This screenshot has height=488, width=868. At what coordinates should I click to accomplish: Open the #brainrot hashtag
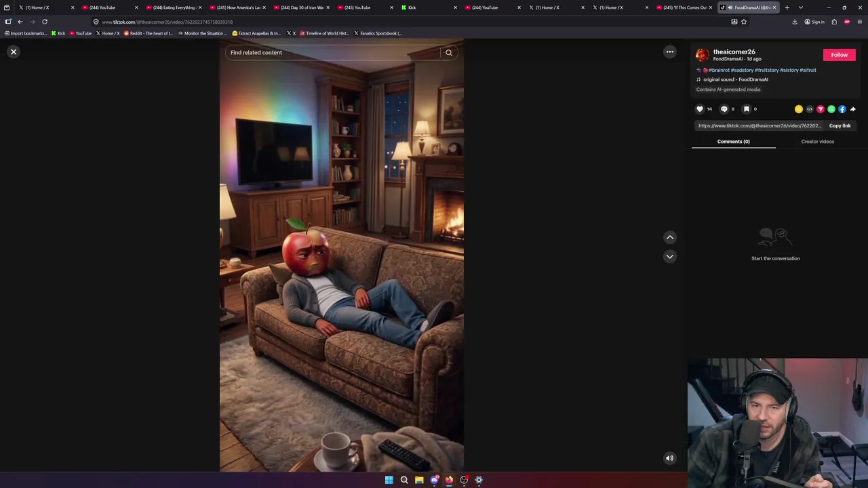719,70
